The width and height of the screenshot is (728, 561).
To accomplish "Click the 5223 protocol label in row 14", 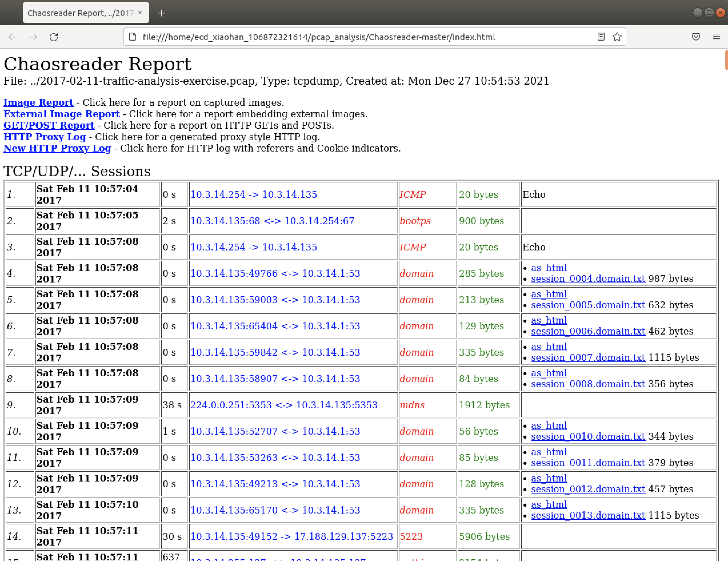I will (x=411, y=537).
